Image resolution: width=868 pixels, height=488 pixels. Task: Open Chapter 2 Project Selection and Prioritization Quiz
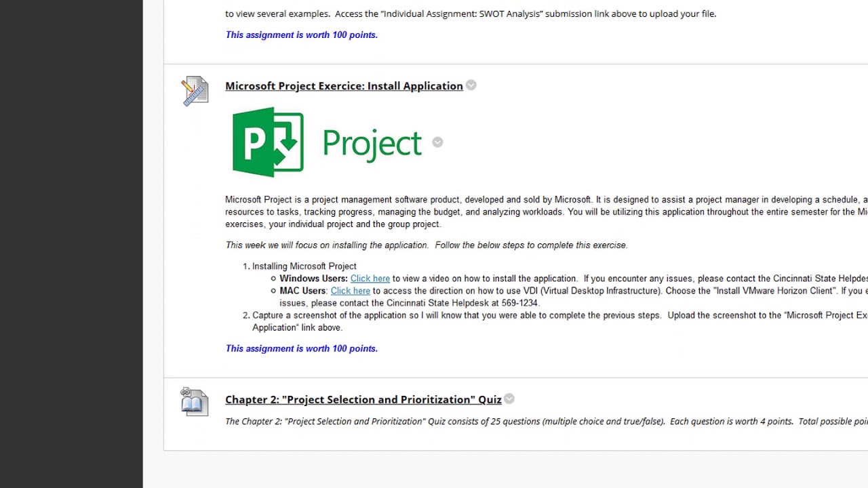coord(363,400)
